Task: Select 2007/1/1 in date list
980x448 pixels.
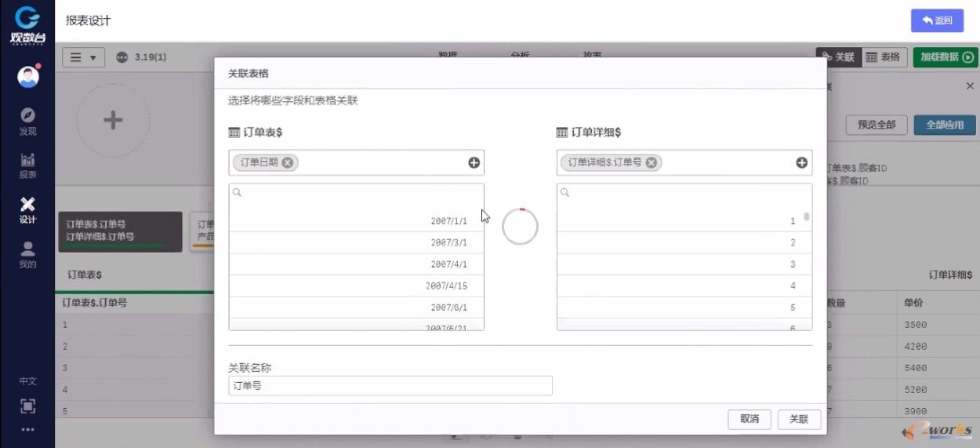Action: (x=357, y=221)
